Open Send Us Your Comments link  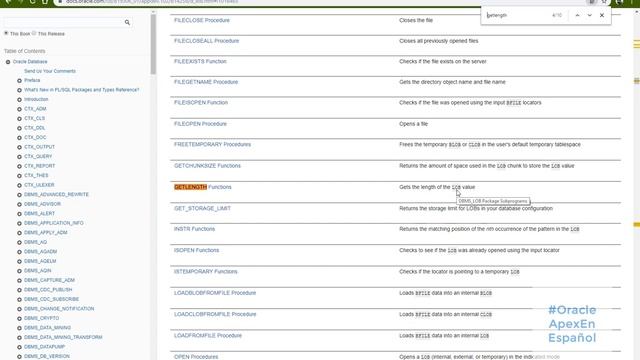(50, 71)
